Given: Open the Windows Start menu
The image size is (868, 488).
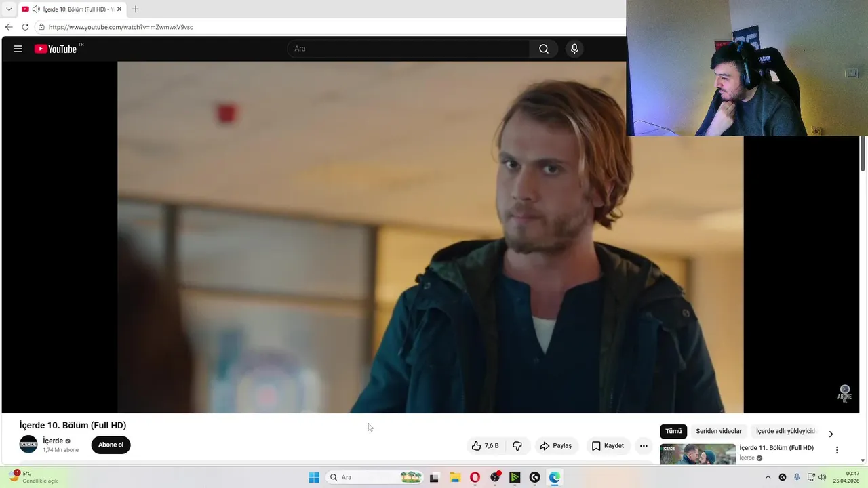Looking at the screenshot, I should tap(314, 477).
